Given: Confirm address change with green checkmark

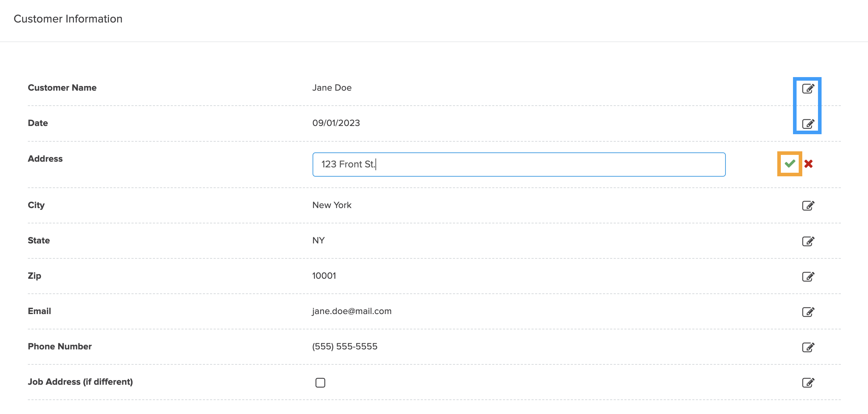Looking at the screenshot, I should click(x=790, y=164).
